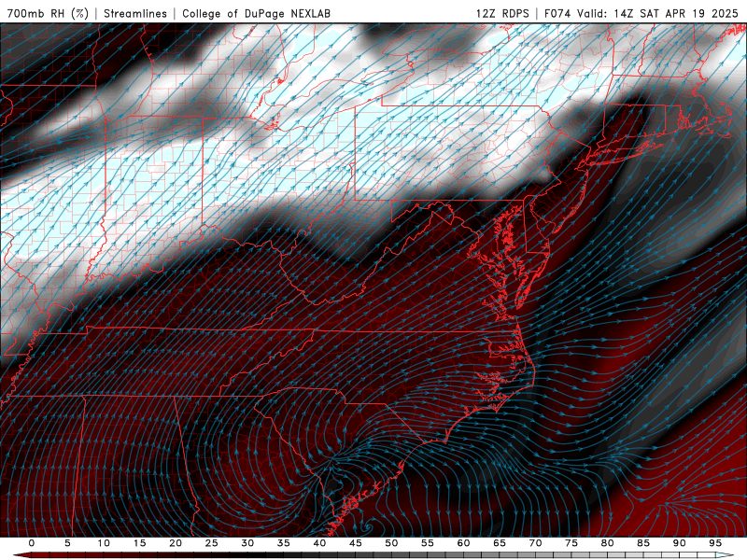Click the colorbar label '90'

click(x=679, y=543)
